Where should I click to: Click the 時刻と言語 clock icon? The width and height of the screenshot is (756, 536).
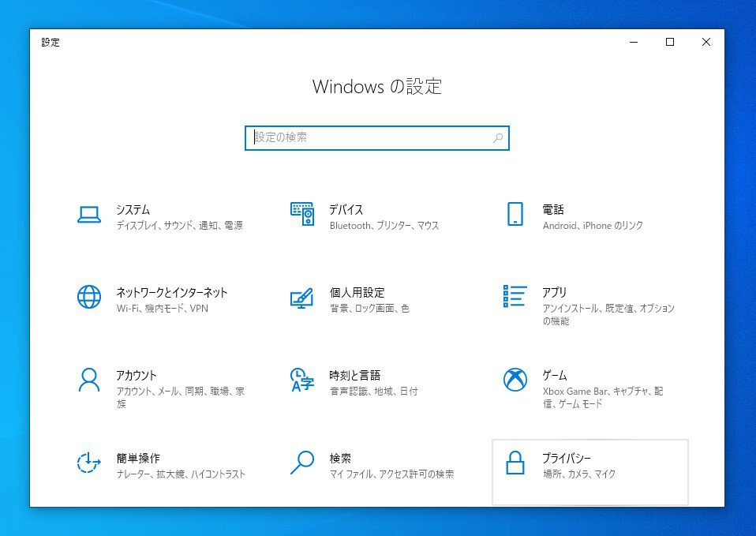point(302,380)
